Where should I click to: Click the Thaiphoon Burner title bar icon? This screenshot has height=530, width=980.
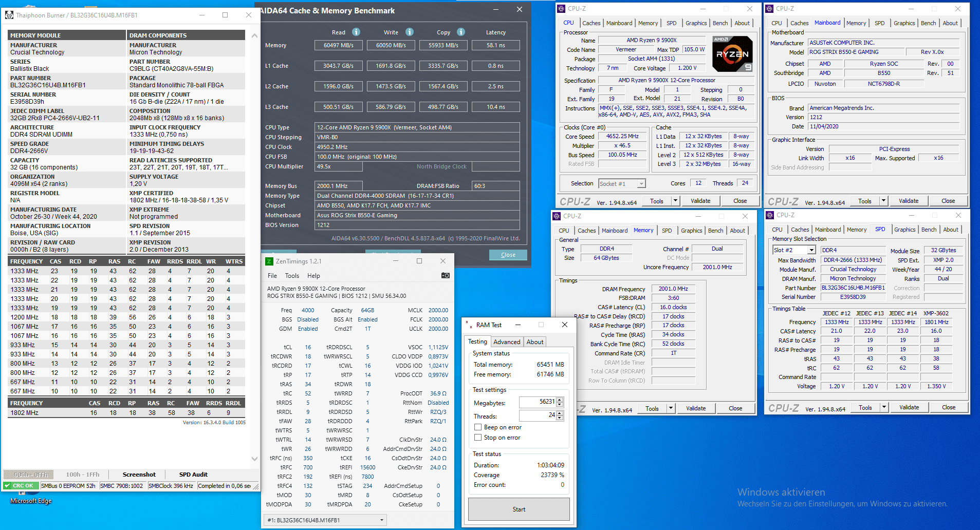tap(9, 15)
